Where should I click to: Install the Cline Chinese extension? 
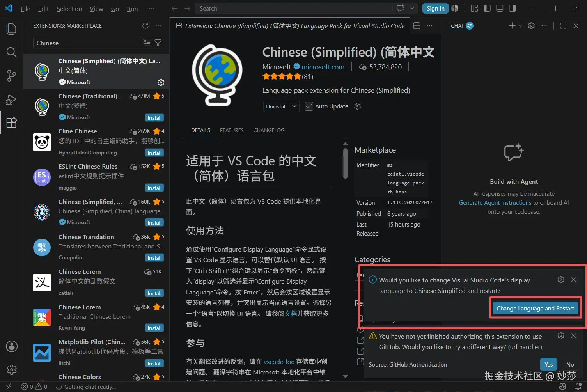(154, 153)
